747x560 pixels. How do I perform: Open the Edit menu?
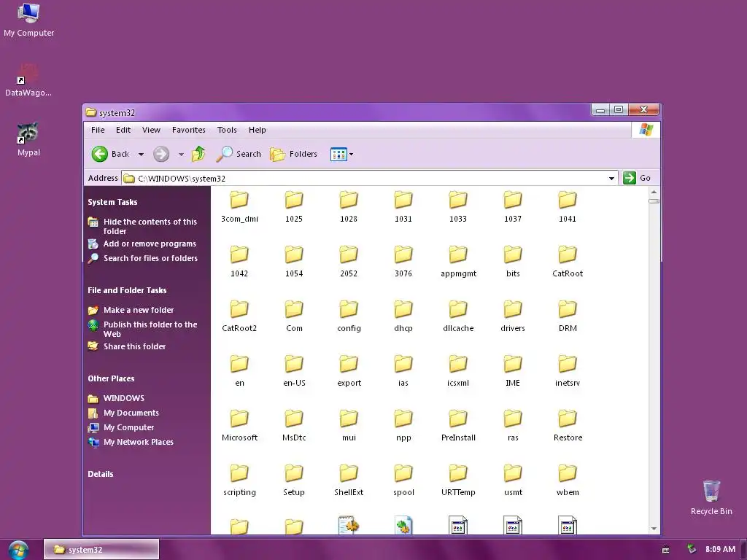[x=123, y=130]
